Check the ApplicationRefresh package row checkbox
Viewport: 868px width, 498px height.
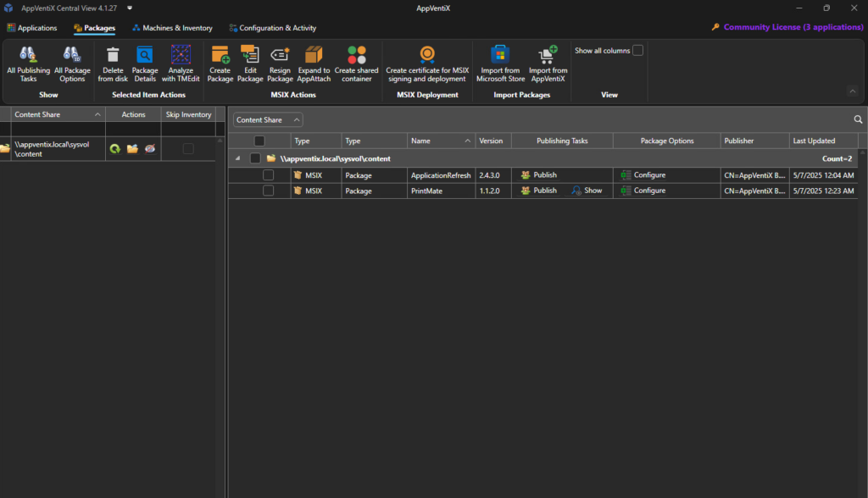click(269, 175)
